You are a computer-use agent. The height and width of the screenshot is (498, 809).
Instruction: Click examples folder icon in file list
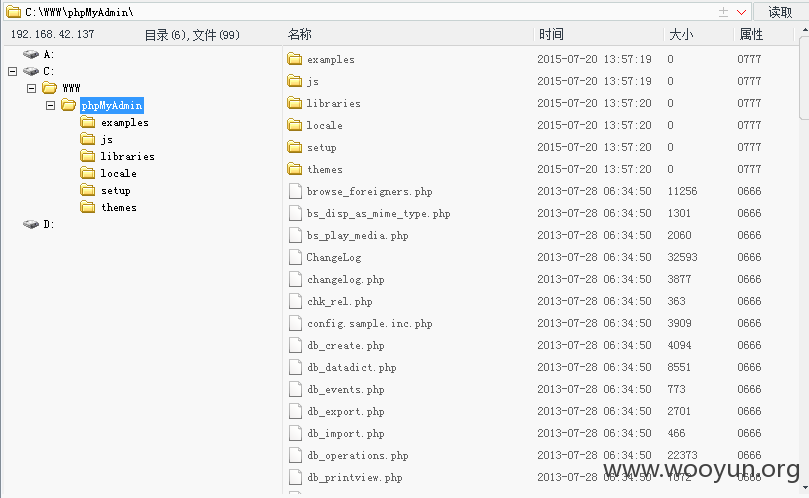[x=295, y=59]
